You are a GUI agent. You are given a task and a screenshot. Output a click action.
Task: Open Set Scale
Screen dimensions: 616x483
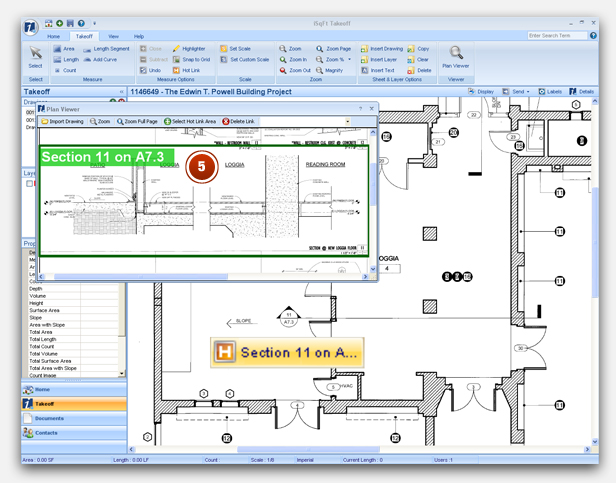click(x=235, y=49)
